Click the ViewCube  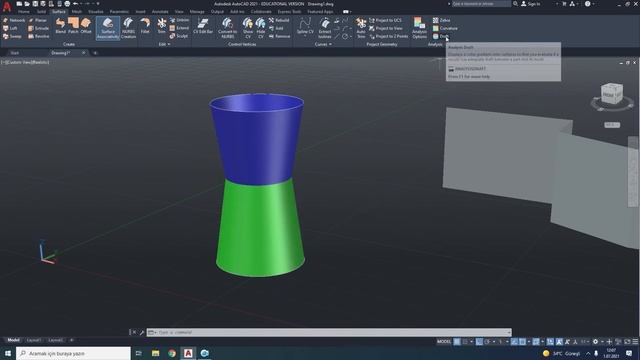[612, 93]
